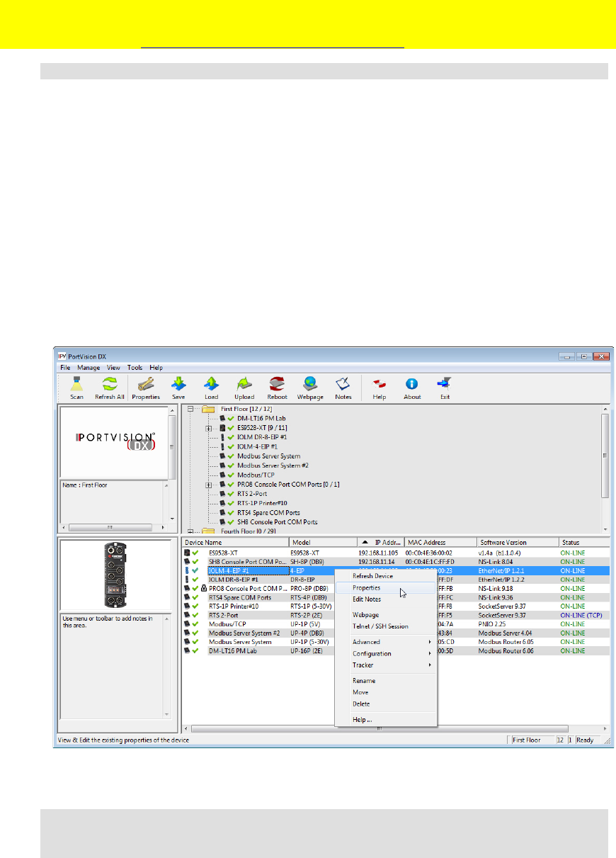The width and height of the screenshot is (616, 858).
Task: Click the notes area text field
Action: (110, 666)
